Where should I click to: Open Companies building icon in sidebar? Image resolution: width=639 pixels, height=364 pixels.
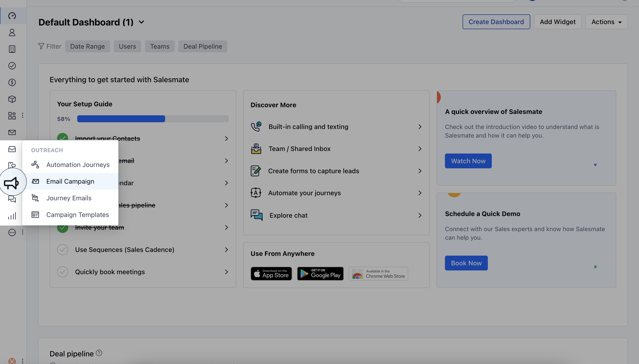tap(12, 49)
